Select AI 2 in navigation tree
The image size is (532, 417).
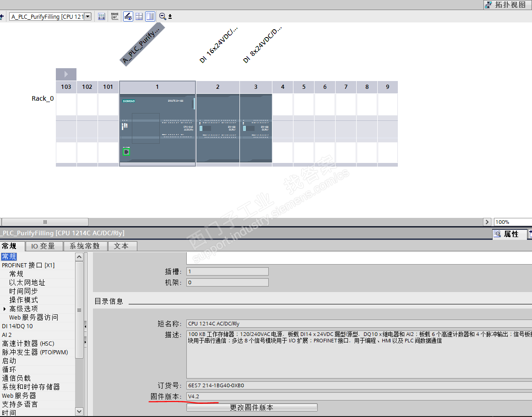[7, 335]
